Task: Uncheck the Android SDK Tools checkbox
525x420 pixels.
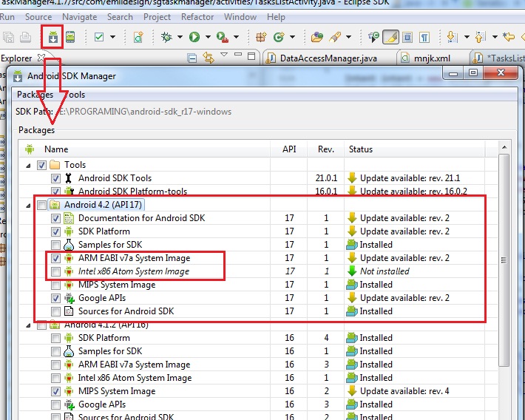Action: coord(55,178)
